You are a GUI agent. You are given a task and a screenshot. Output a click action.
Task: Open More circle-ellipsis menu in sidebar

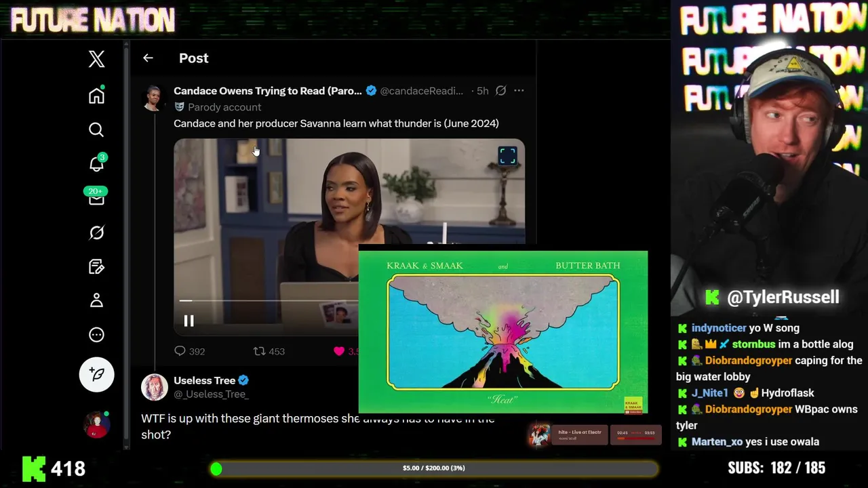pyautogui.click(x=96, y=335)
